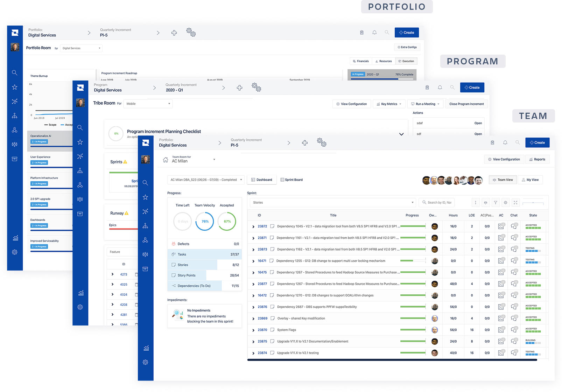Select the analytics chart icon in the sidebar

(146, 348)
